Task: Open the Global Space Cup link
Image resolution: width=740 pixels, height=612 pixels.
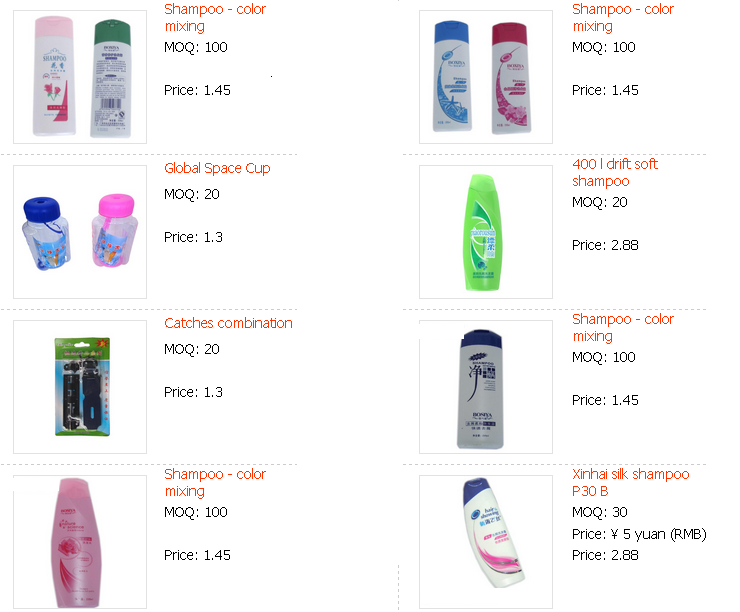Action: pos(217,168)
